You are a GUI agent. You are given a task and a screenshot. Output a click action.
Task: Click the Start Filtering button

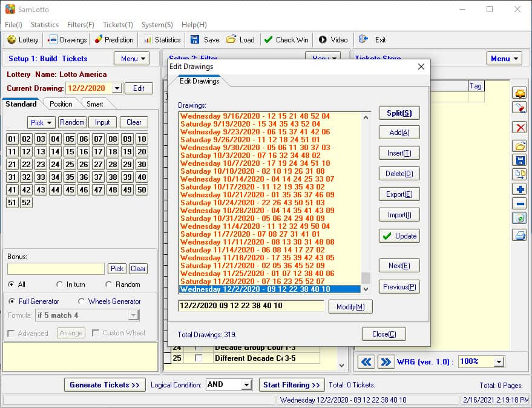(x=292, y=385)
